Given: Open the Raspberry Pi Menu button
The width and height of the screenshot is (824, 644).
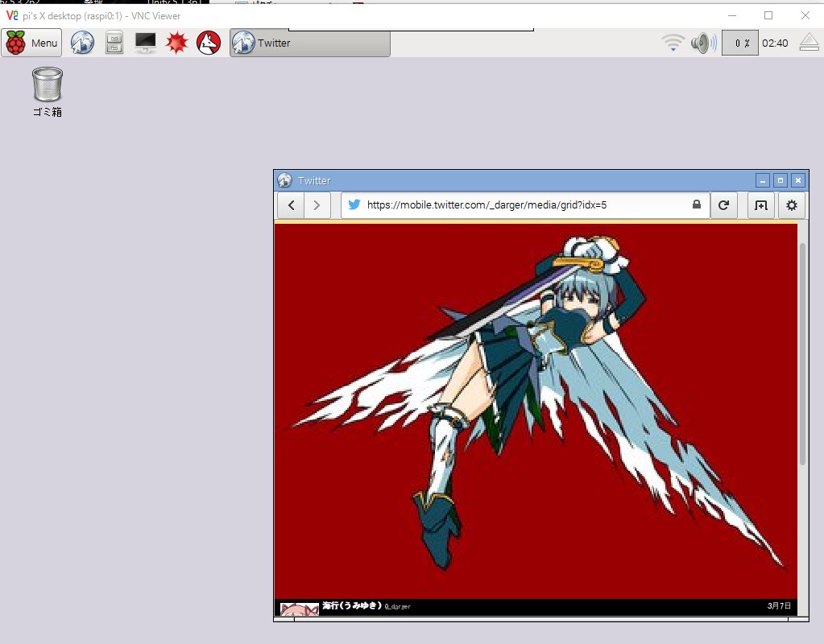Looking at the screenshot, I should 31,43.
